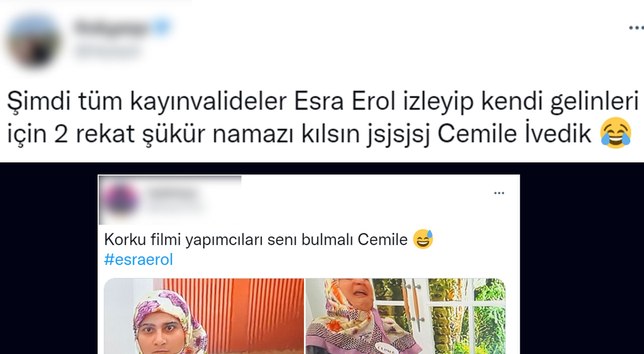Open the blurred display name of top tweet
This screenshot has width=644, height=354.
(113, 27)
